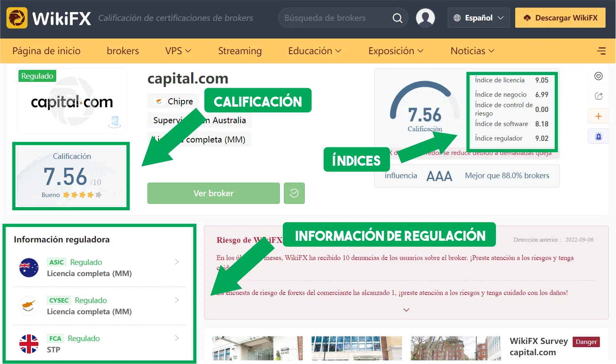This screenshot has width=616, height=364.
Task: Expand the ASIC regulation row chevron
Action: (x=177, y=262)
